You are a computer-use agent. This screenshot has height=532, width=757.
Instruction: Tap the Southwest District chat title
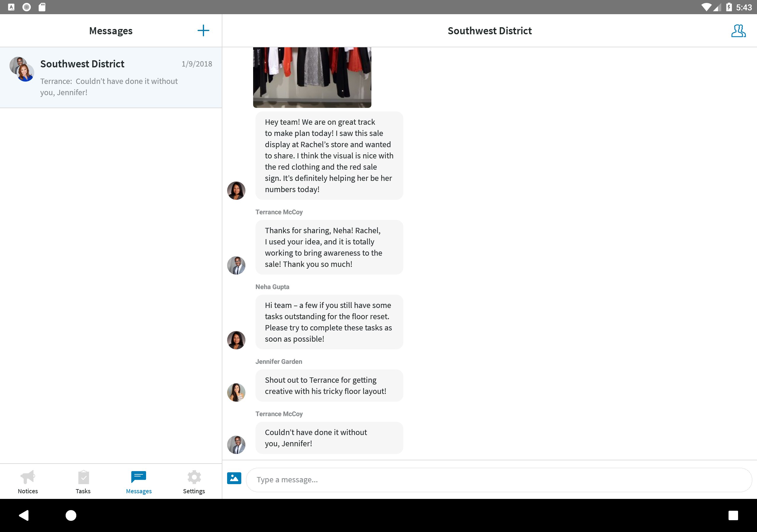tap(489, 31)
